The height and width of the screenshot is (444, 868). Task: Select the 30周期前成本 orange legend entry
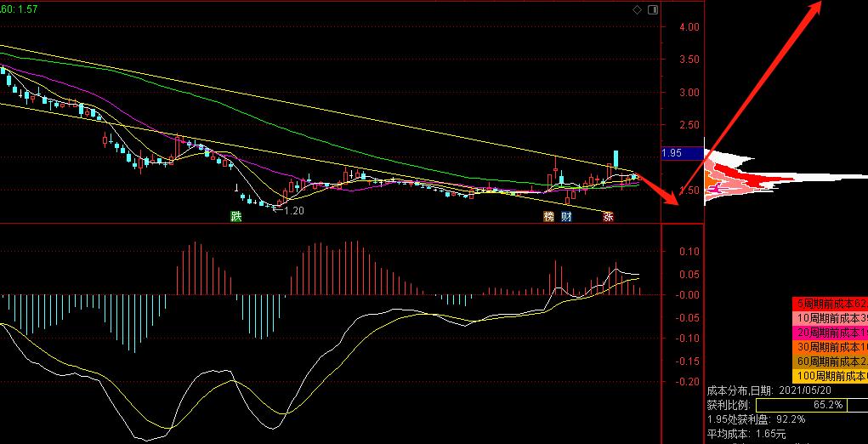click(x=831, y=347)
